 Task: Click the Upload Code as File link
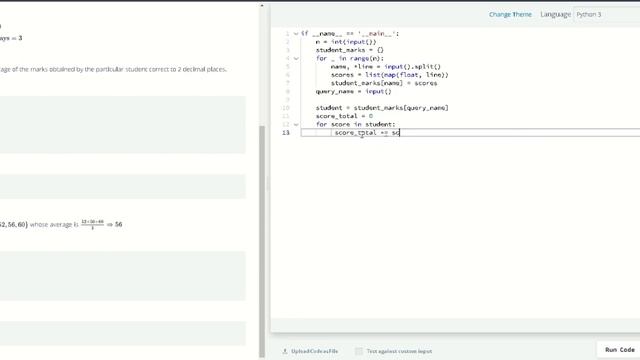314,351
